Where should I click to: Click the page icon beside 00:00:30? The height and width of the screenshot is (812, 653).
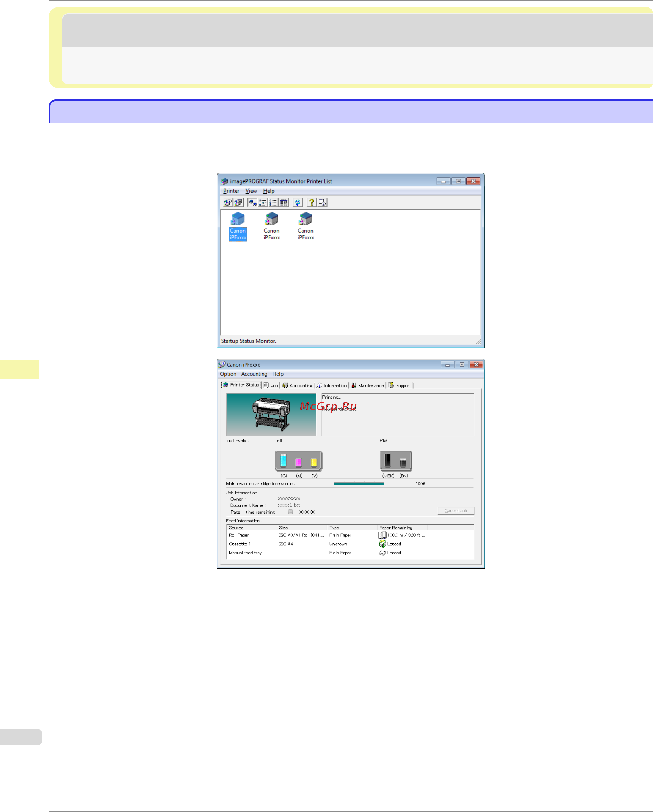[x=290, y=512]
